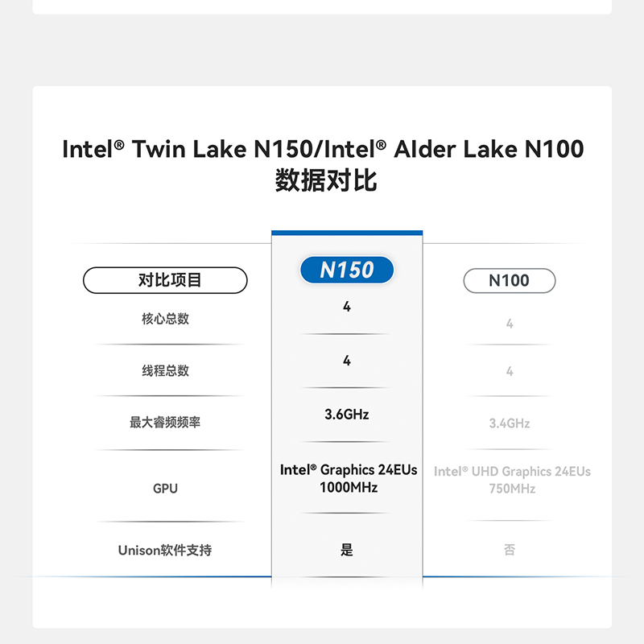This screenshot has height=644, width=644.
Task: Click the 否 value in N100 column
Action: tap(510, 551)
